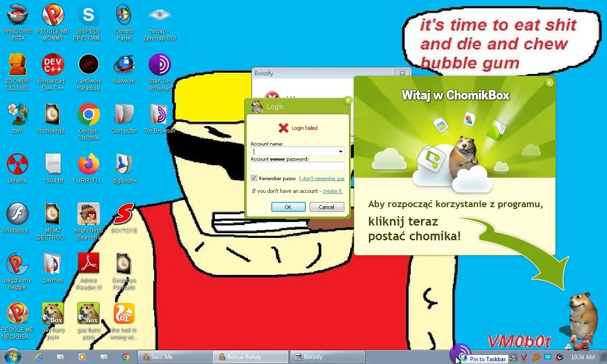Open the Computer desktop icon
The width and height of the screenshot is (607, 364).
(x=124, y=118)
